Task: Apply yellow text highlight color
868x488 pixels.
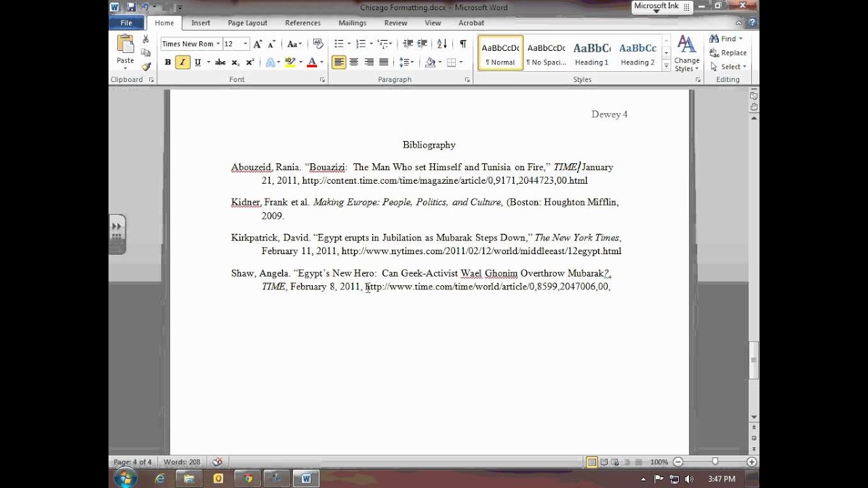Action: click(x=290, y=62)
